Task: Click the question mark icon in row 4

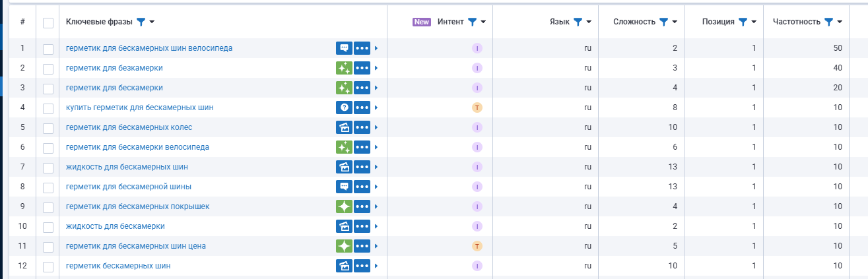Action: [x=343, y=108]
